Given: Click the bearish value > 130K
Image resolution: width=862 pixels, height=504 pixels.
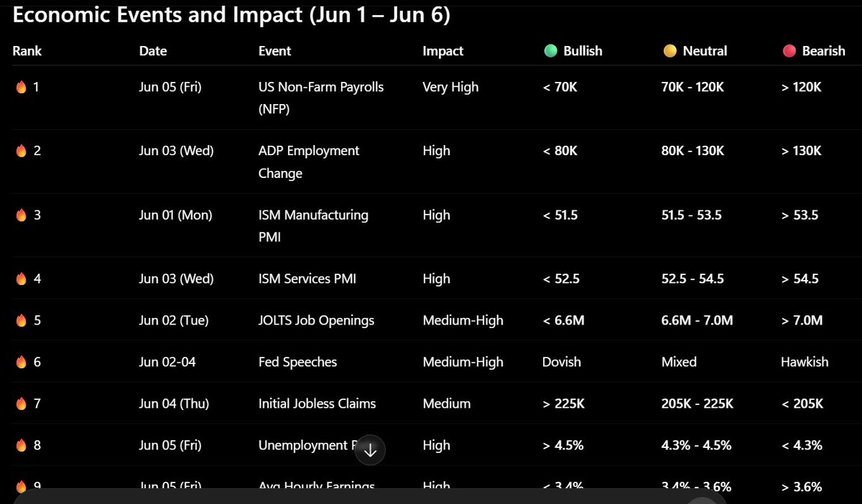Looking at the screenshot, I should pyautogui.click(x=801, y=151).
